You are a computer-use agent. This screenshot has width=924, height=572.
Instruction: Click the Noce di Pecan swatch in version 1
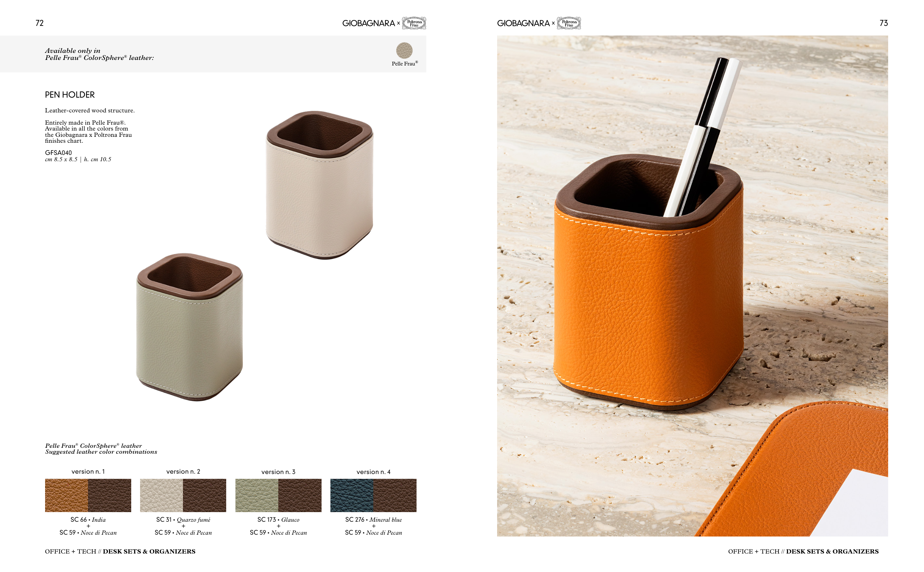click(110, 495)
